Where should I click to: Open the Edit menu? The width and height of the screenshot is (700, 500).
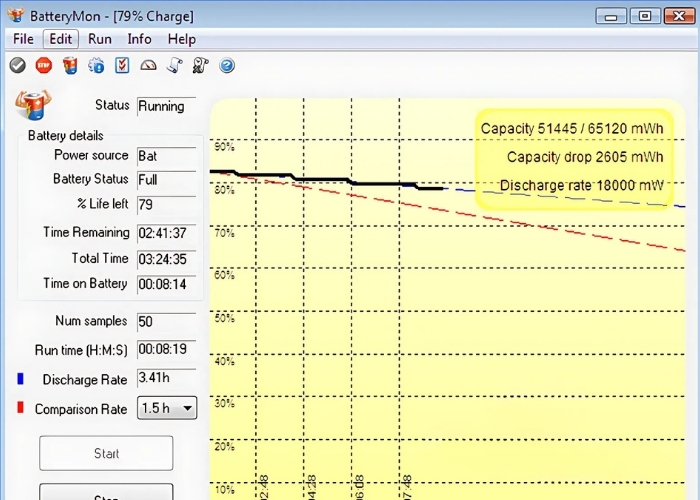(60, 39)
